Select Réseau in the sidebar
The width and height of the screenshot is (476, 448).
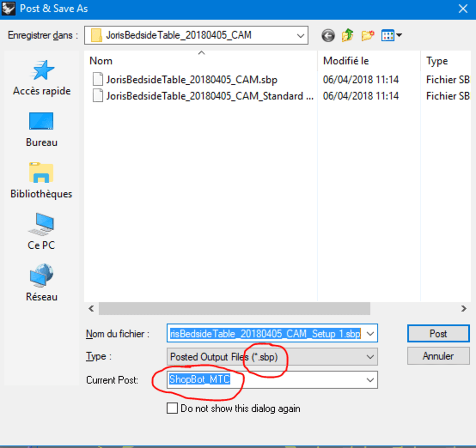coord(41,281)
